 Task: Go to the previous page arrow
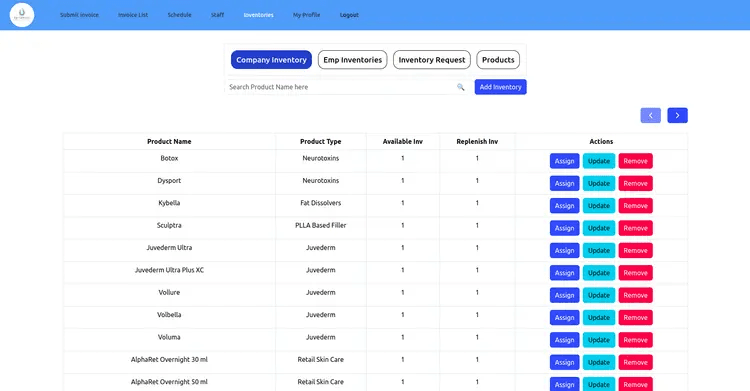tap(651, 115)
